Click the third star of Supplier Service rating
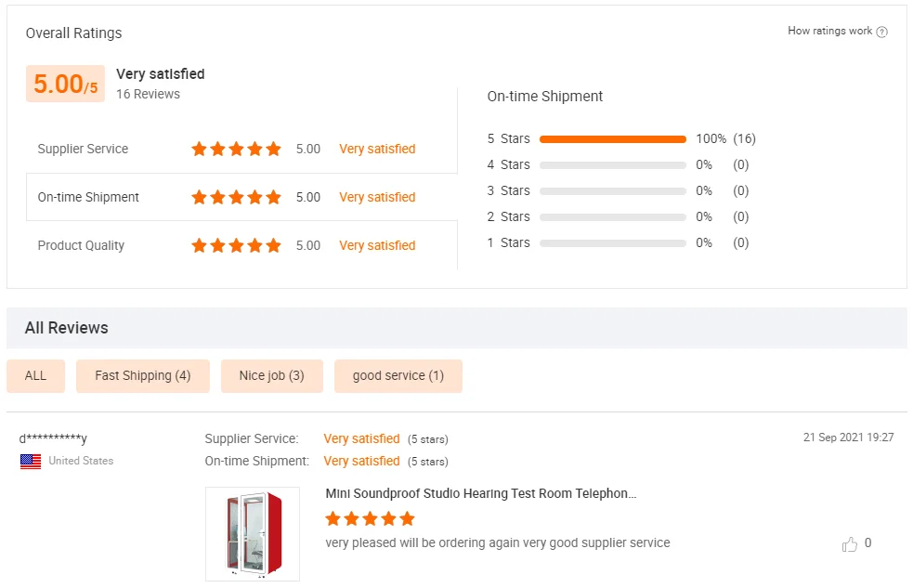 [x=234, y=149]
